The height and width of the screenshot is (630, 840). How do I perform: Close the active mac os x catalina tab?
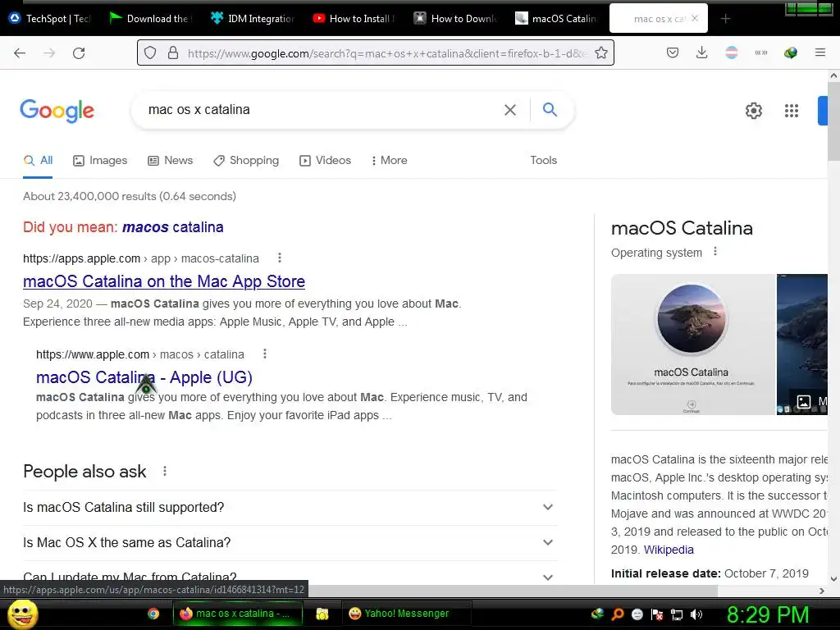click(695, 18)
